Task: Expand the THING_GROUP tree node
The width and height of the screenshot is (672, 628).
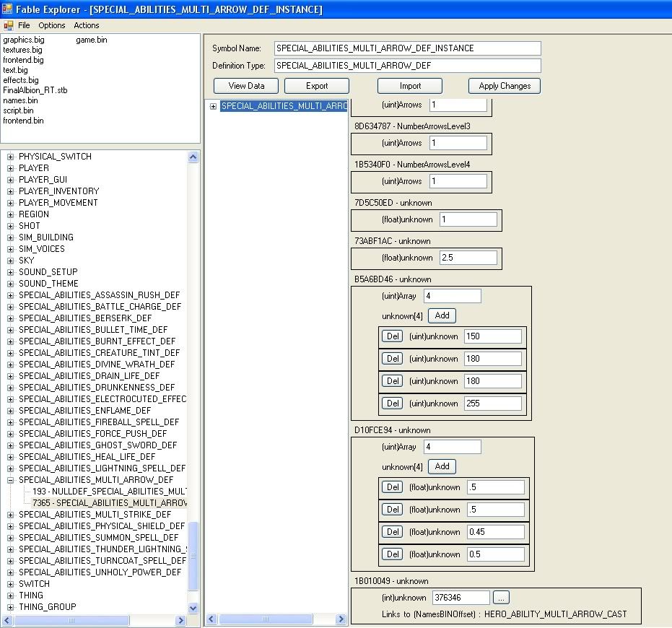Action: 10,607
